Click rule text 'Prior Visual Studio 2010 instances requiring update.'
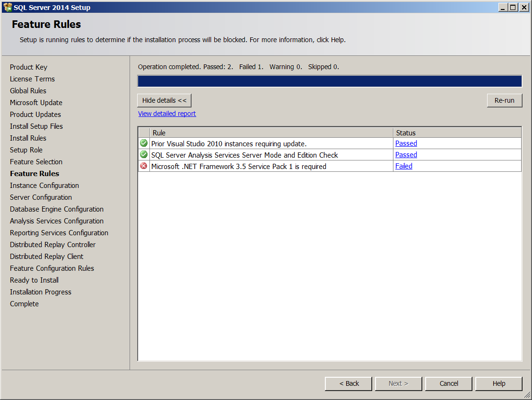Image resolution: width=532 pixels, height=400 pixels. coord(229,144)
